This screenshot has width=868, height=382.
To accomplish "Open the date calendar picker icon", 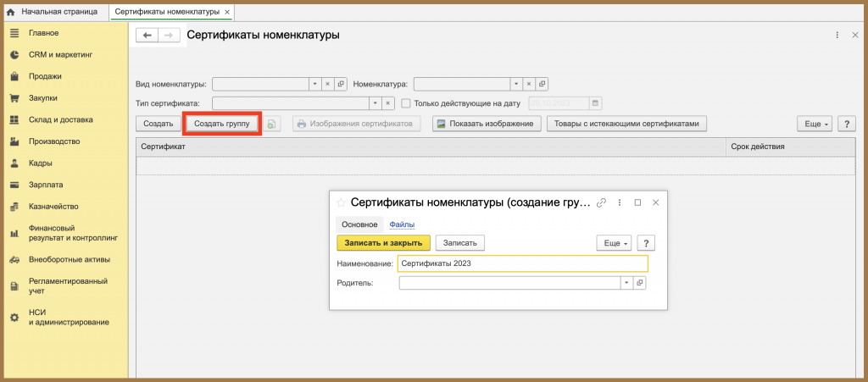I will pos(595,103).
